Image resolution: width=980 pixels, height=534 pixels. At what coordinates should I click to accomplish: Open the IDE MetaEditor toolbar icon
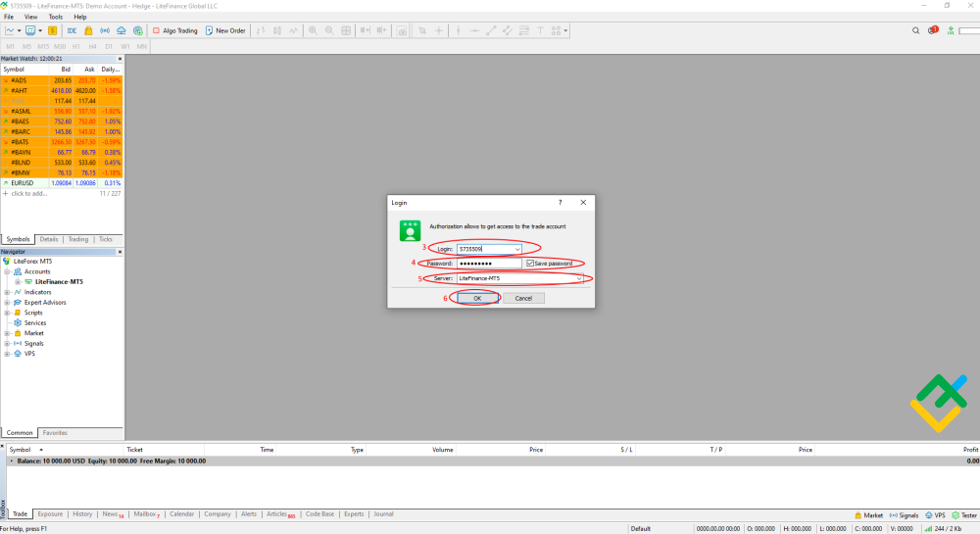click(72, 30)
